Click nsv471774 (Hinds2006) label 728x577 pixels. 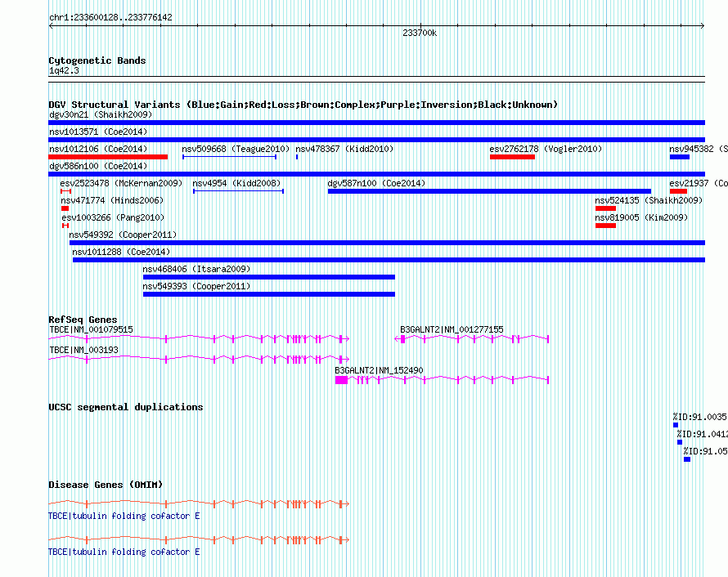[x=112, y=200]
